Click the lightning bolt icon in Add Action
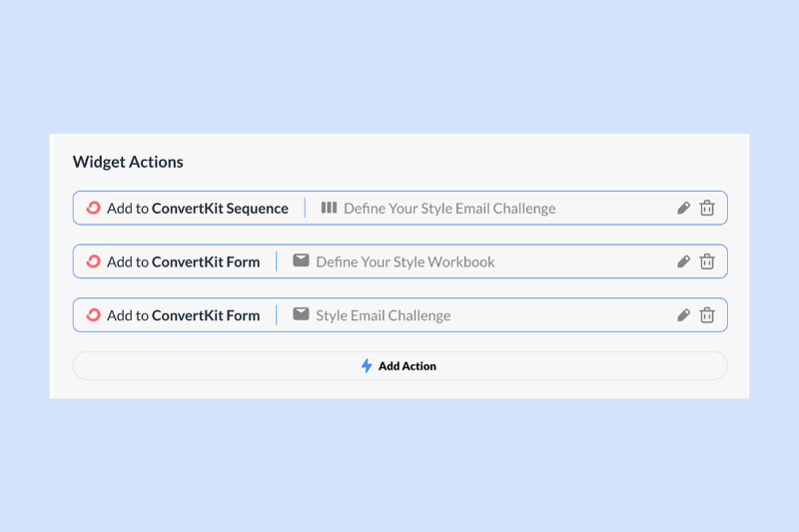 [x=367, y=365]
